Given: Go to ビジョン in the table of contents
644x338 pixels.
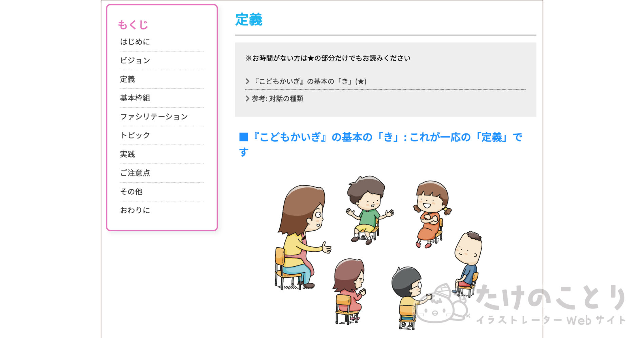Looking at the screenshot, I should pyautogui.click(x=135, y=60).
